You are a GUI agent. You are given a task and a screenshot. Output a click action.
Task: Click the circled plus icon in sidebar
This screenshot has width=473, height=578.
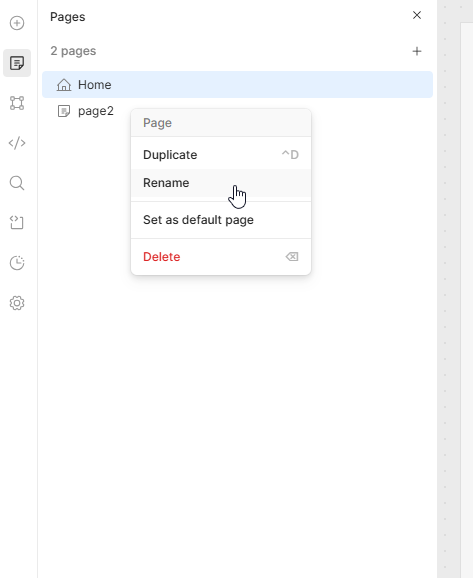[x=17, y=23]
